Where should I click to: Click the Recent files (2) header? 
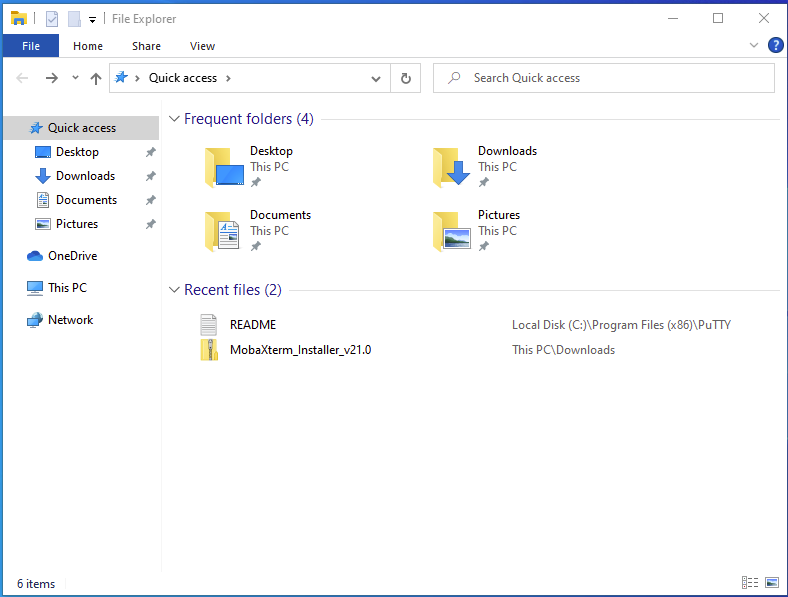[x=233, y=290]
